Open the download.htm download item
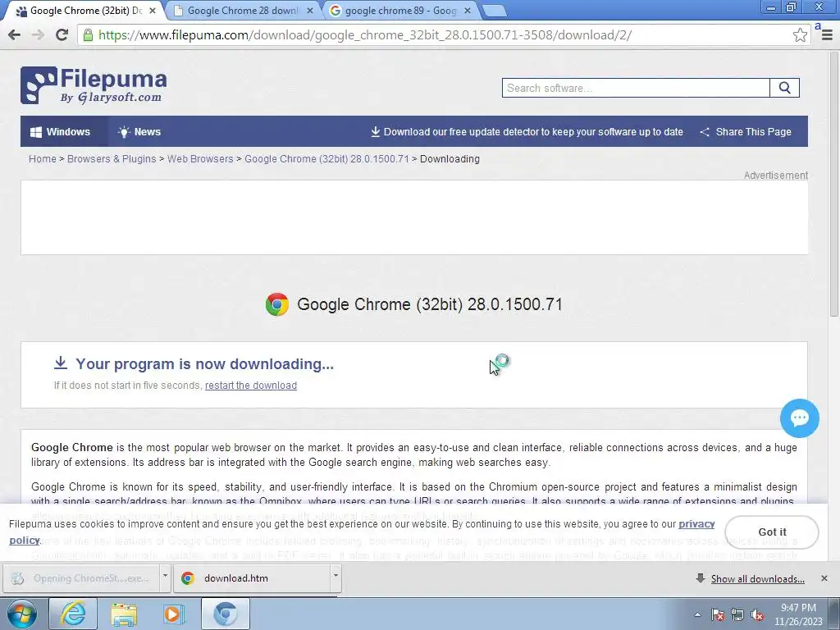840x630 pixels. 252,578
